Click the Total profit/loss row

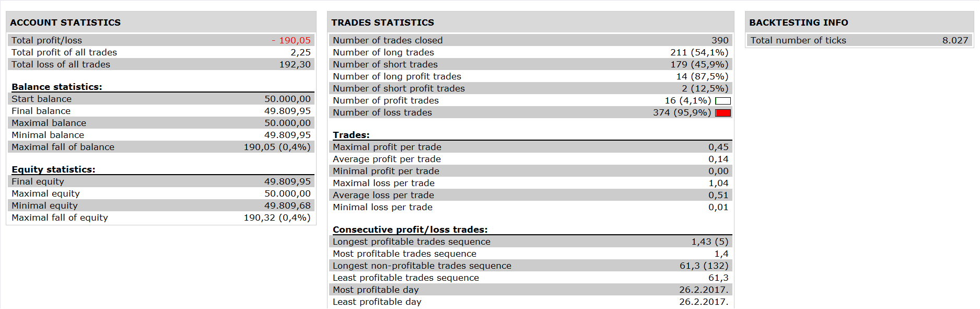click(161, 40)
